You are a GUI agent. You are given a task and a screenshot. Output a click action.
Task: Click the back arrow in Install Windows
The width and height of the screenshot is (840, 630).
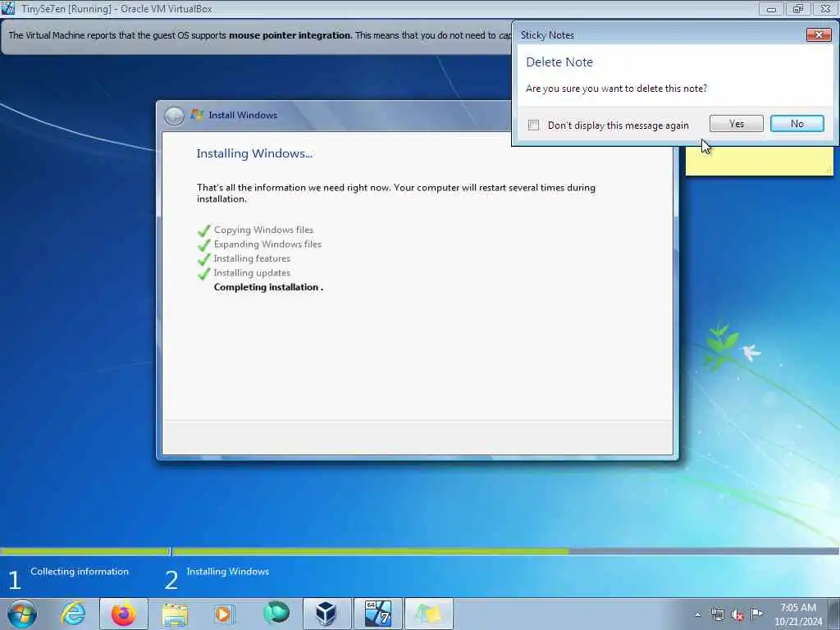click(174, 116)
